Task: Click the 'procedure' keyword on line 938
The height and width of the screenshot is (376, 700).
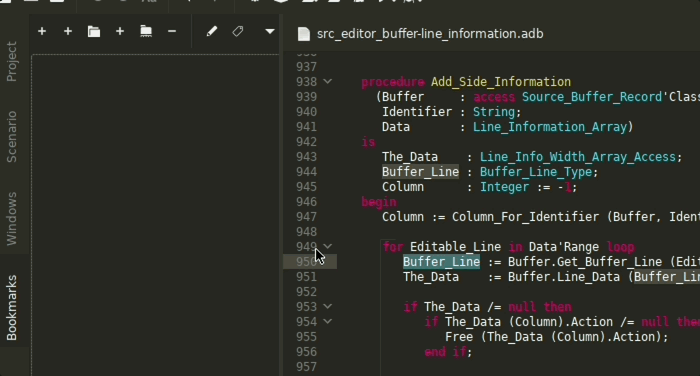Action: (392, 82)
